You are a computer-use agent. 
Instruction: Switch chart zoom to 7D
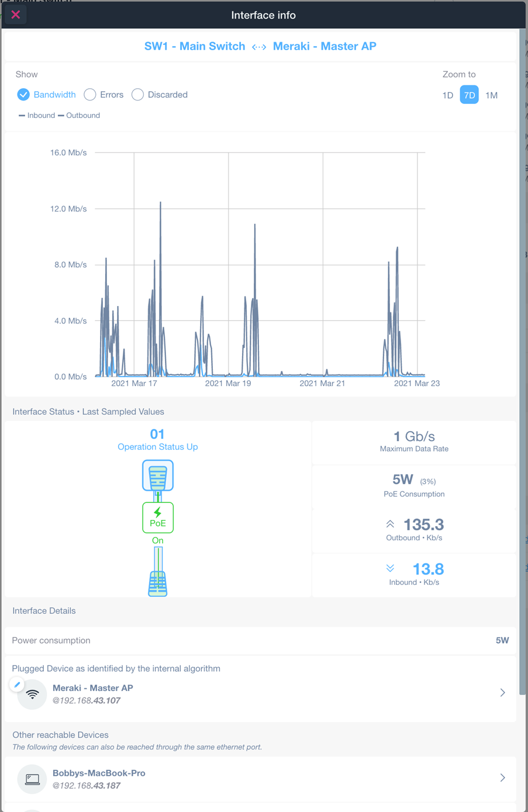tap(469, 95)
